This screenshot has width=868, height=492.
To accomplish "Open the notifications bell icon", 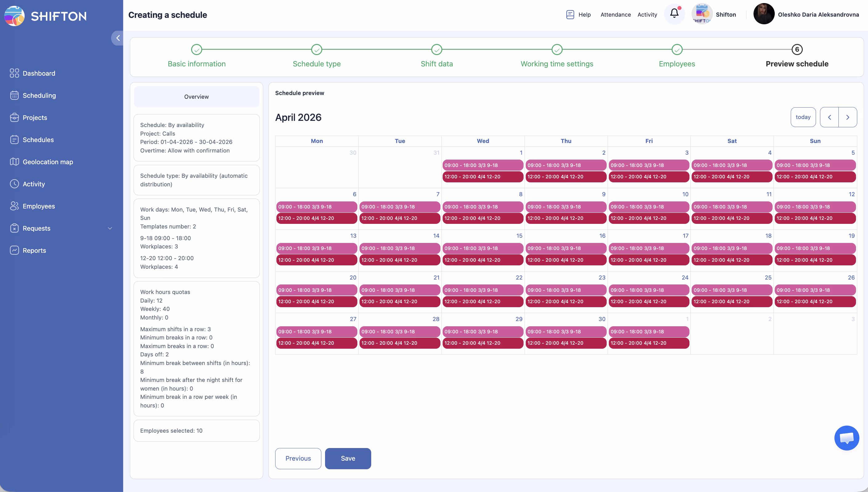I will coord(674,14).
